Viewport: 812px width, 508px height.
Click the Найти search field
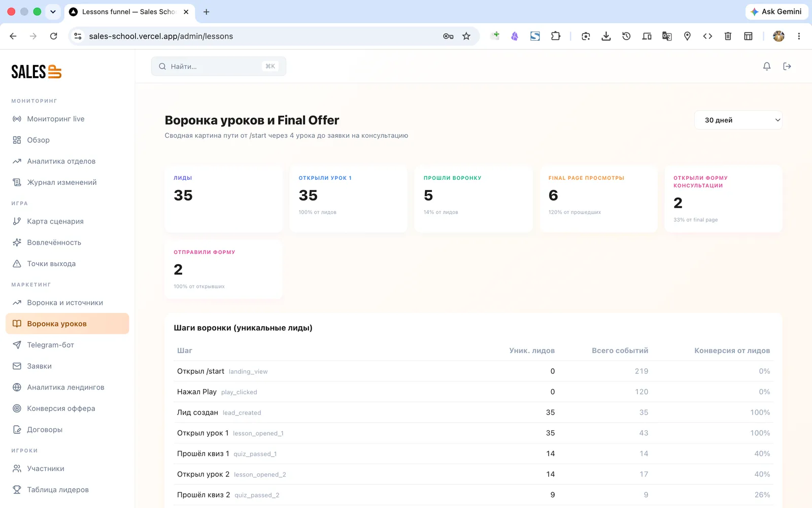coord(219,66)
